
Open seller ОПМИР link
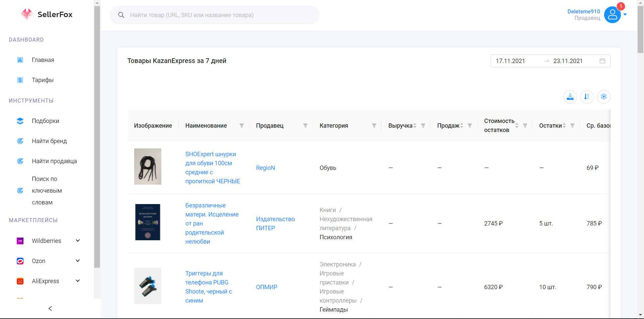(x=267, y=287)
